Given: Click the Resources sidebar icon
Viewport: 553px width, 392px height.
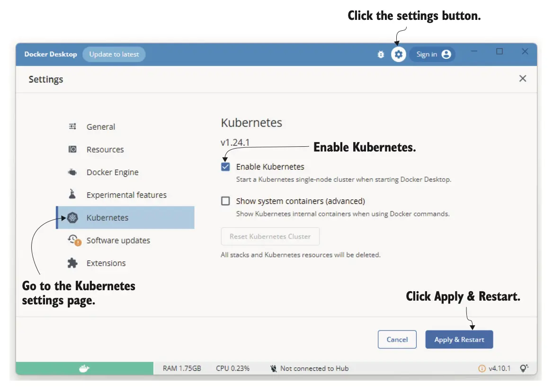Looking at the screenshot, I should click(x=72, y=150).
